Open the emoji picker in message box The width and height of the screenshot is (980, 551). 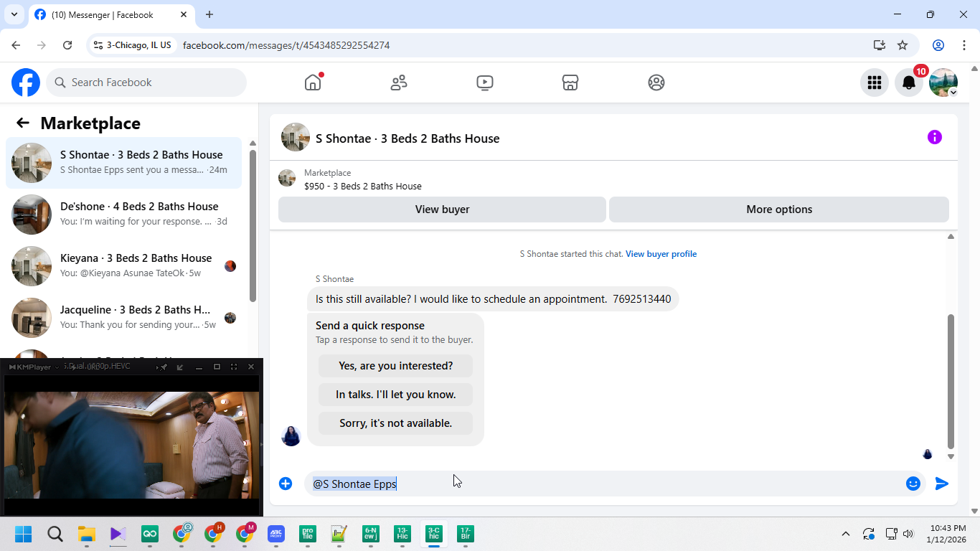point(913,484)
